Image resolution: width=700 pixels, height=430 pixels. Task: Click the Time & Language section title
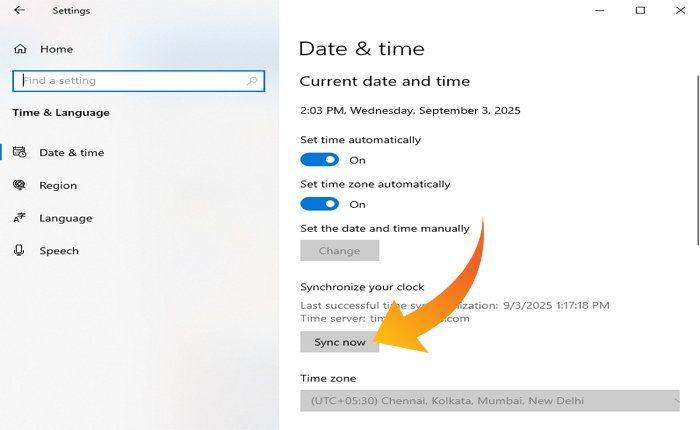click(x=61, y=113)
